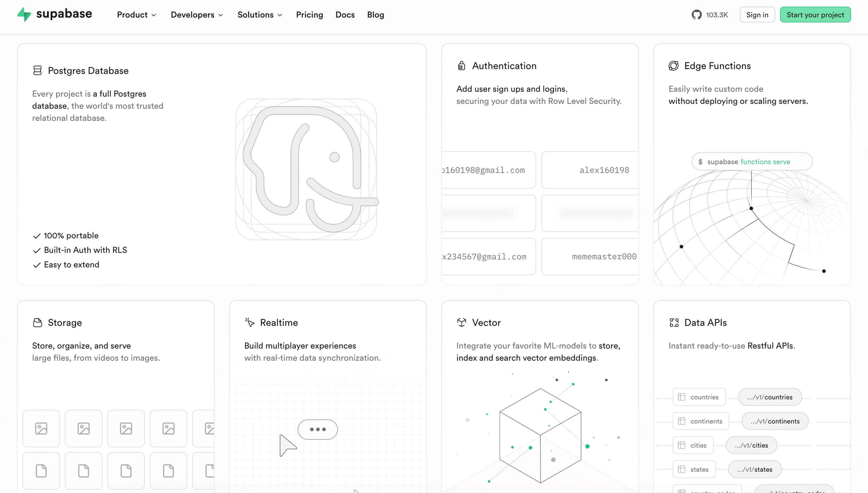
Task: Click the fourth document file tile in Storage
Action: click(169, 471)
